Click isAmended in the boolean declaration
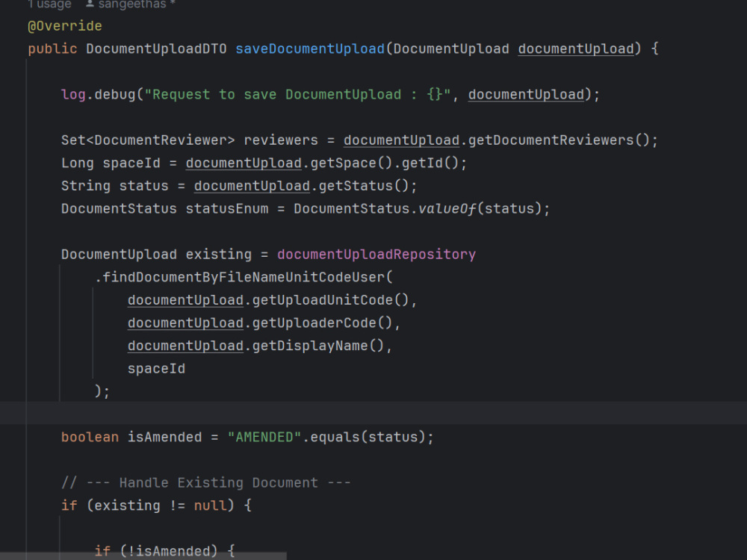Screen dimensions: 747x560 pos(165,437)
